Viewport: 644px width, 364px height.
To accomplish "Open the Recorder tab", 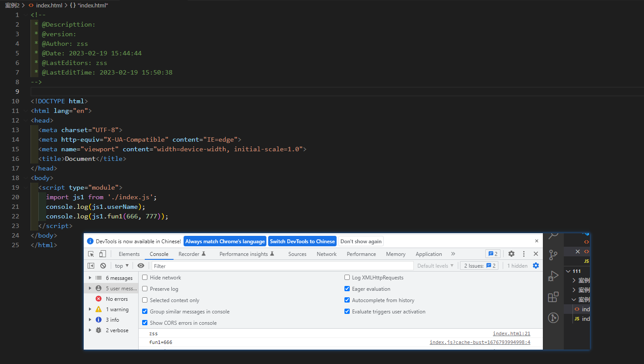I will (x=192, y=254).
